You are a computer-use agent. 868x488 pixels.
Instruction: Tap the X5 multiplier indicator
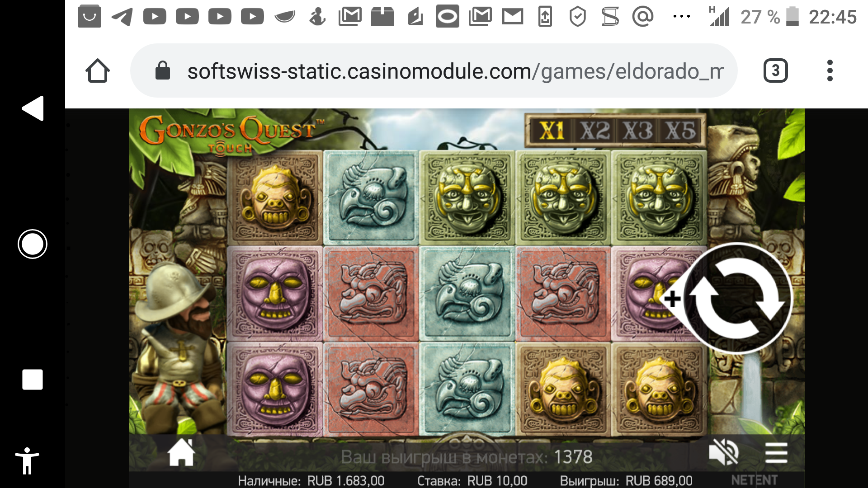click(680, 131)
